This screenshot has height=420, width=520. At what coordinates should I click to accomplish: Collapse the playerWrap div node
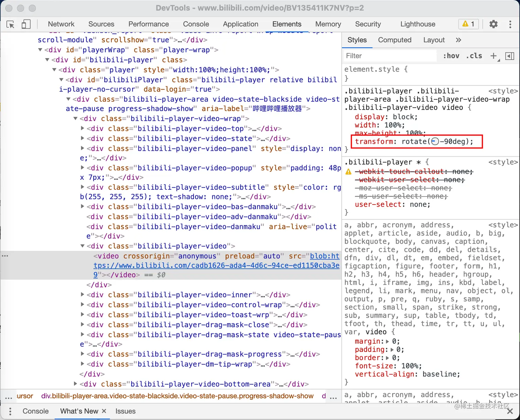point(40,50)
